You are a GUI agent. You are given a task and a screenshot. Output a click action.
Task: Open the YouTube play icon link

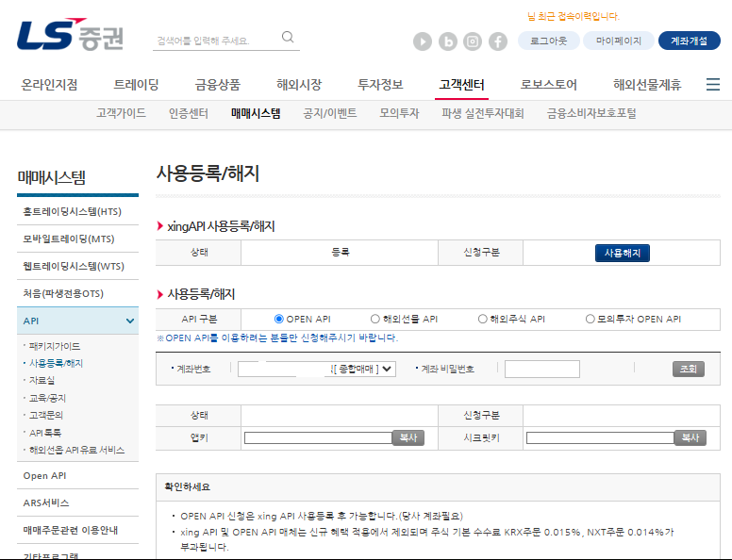(x=423, y=41)
